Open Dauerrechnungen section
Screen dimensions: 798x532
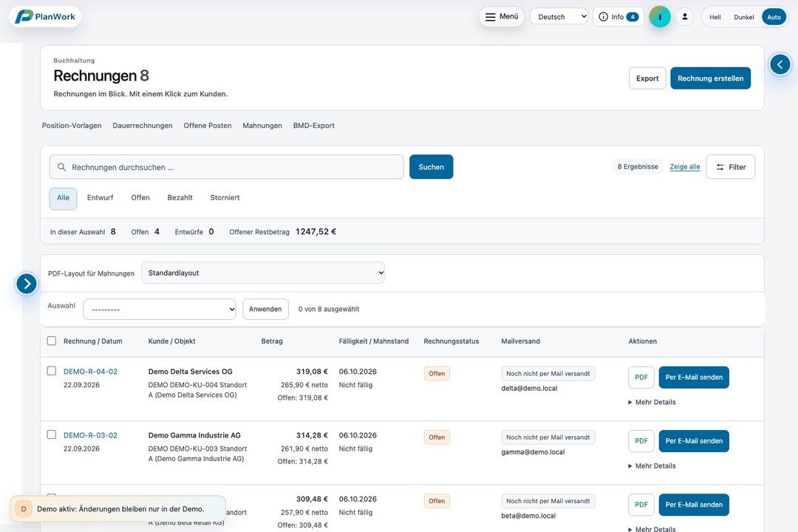[143, 126]
